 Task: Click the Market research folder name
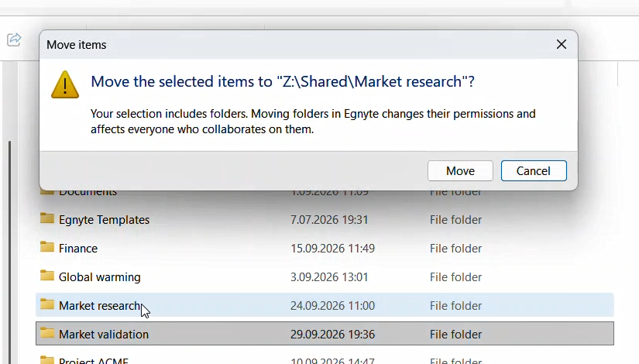tap(99, 306)
